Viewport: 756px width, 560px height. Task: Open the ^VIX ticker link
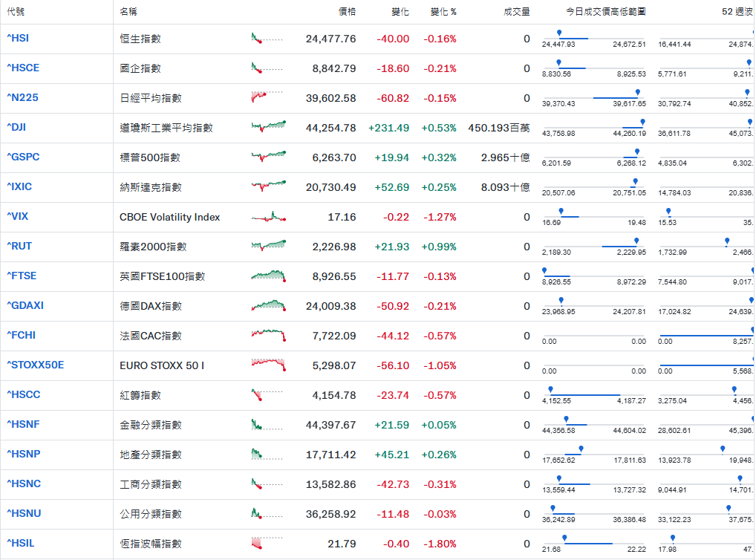coord(17,216)
